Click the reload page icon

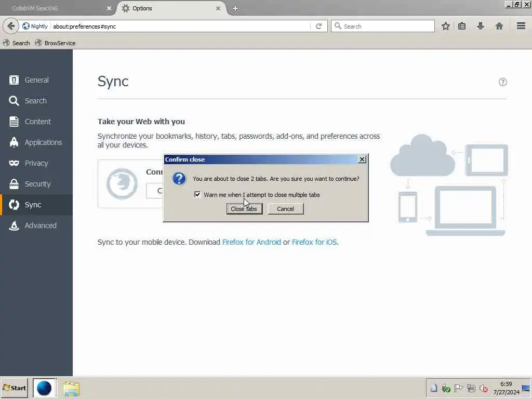tap(318, 26)
